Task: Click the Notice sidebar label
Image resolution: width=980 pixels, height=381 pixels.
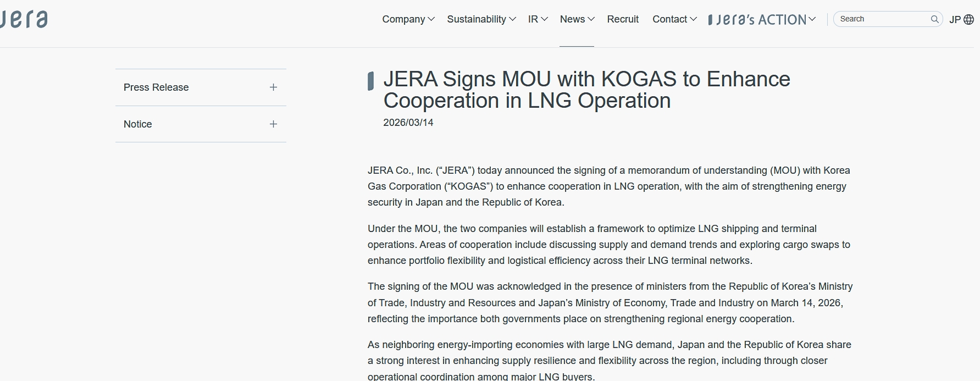Action: pos(138,124)
